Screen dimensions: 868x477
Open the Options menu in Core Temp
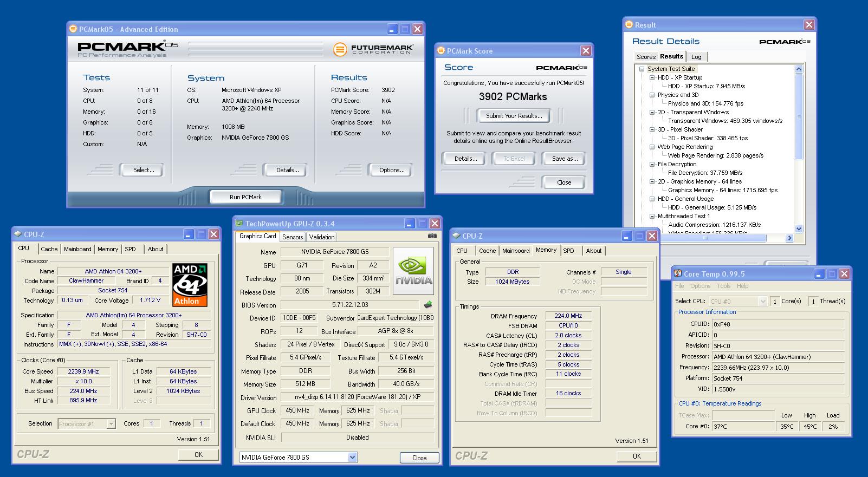700,286
